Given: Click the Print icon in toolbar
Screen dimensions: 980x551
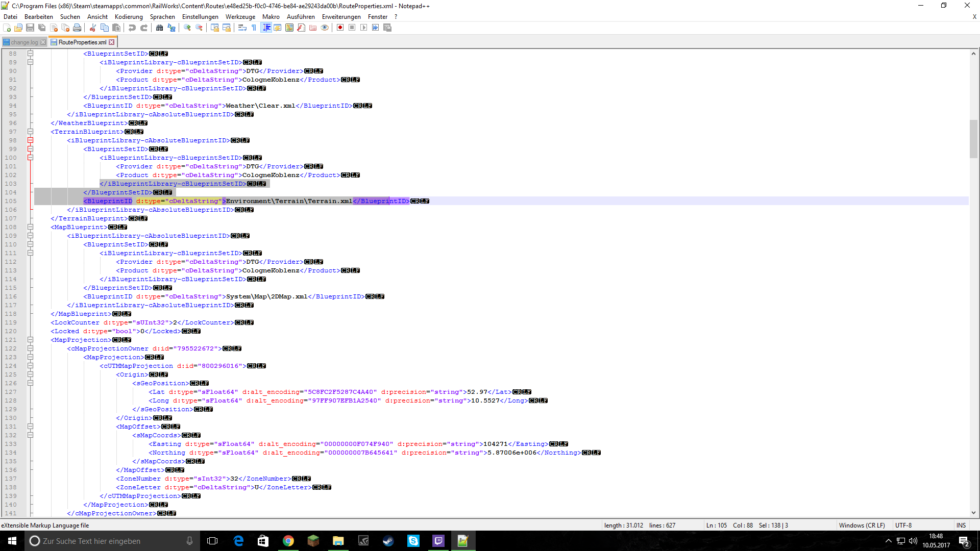Looking at the screenshot, I should coord(77,28).
